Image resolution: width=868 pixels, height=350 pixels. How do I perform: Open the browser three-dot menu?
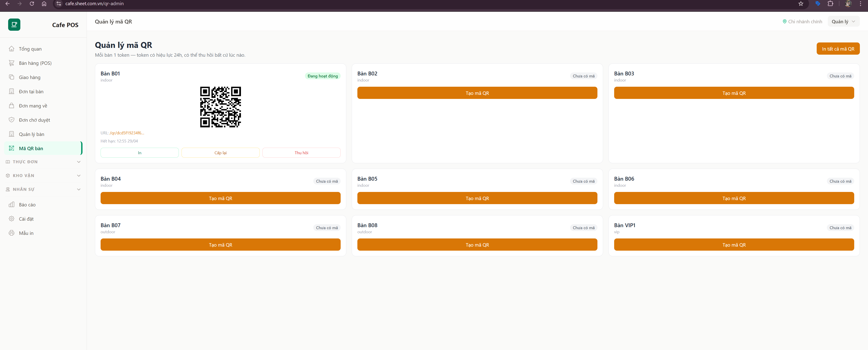(860, 4)
